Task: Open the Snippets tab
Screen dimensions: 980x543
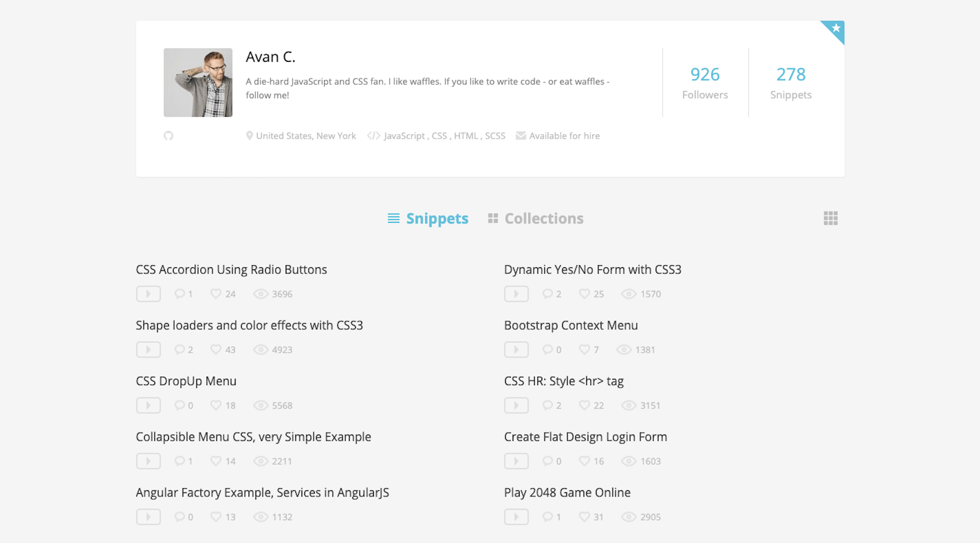Action: (x=428, y=218)
